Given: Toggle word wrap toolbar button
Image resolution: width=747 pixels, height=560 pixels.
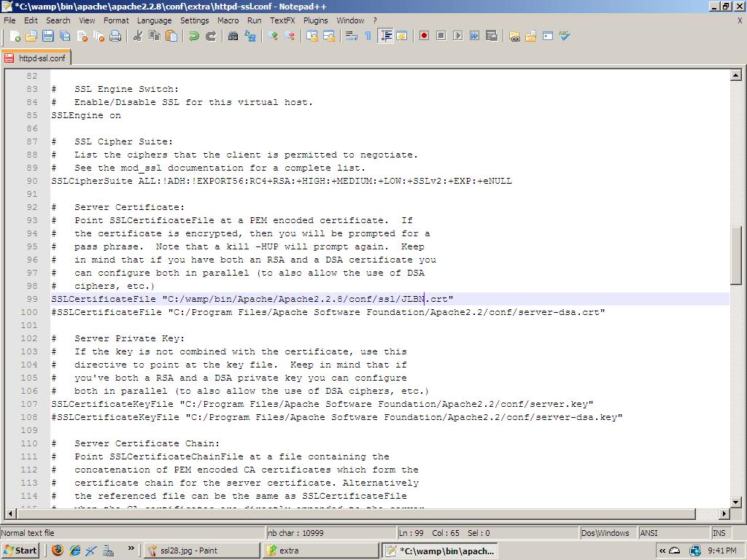Looking at the screenshot, I should click(x=351, y=36).
